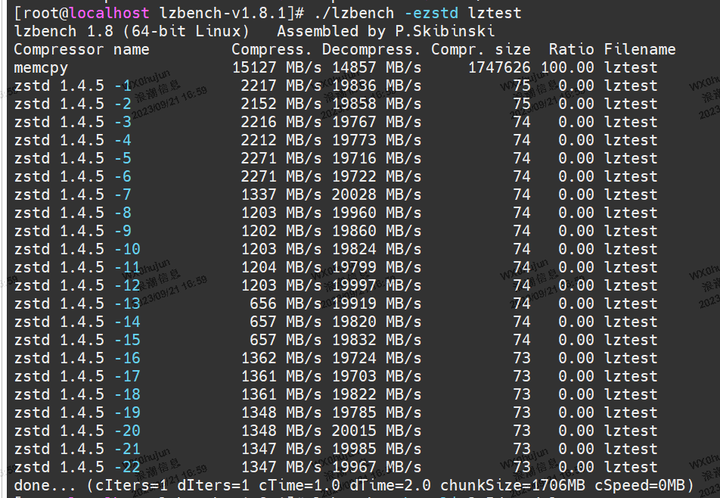Click the 'Decompress.' column header
The height and width of the screenshot is (498, 720).
click(371, 50)
